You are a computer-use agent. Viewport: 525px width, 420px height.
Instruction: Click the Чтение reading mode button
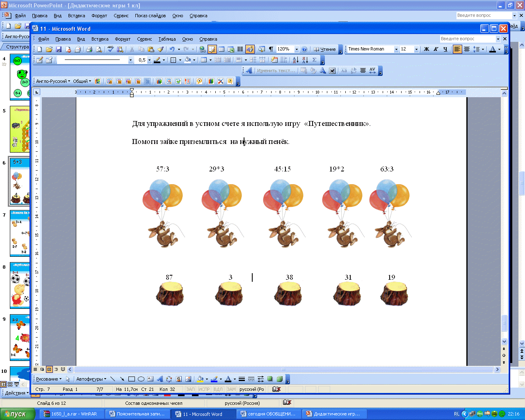pyautogui.click(x=325, y=49)
